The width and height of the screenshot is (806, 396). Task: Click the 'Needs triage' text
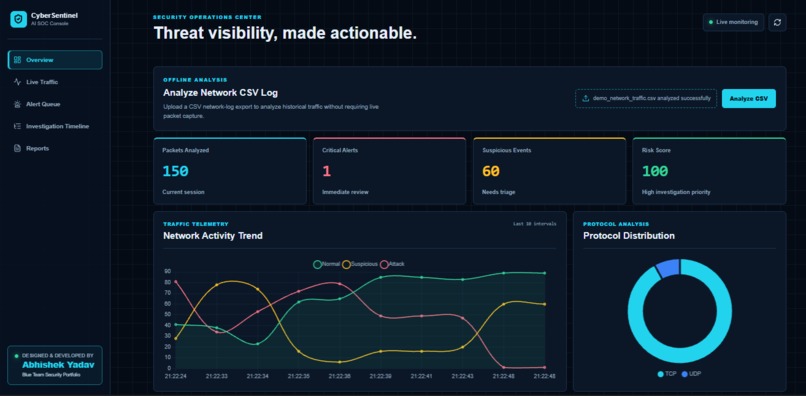[499, 192]
